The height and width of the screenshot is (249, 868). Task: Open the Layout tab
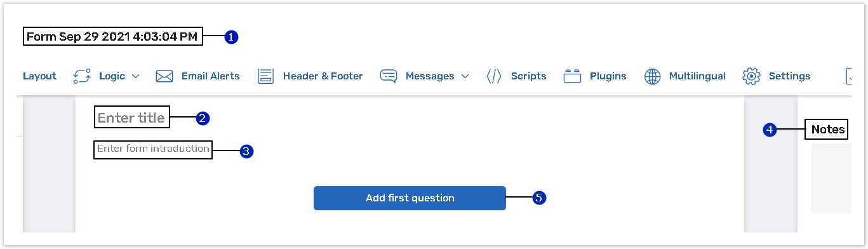[x=39, y=76]
